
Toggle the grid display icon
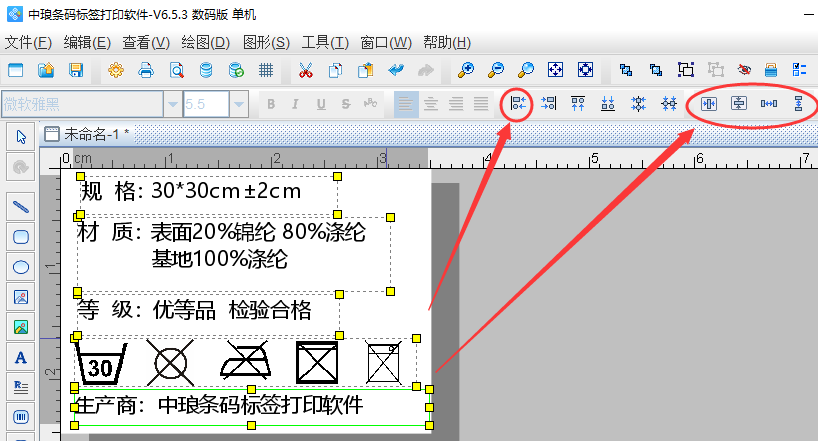tap(266, 70)
